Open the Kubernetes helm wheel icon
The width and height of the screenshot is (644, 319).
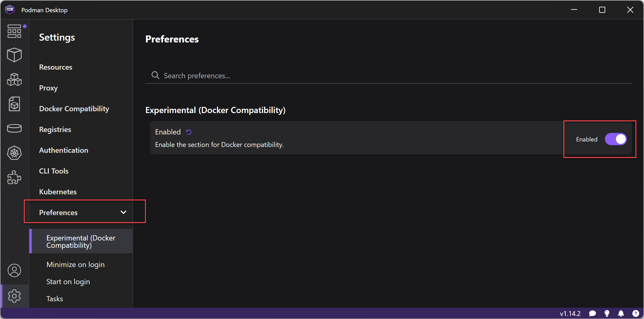(x=14, y=153)
